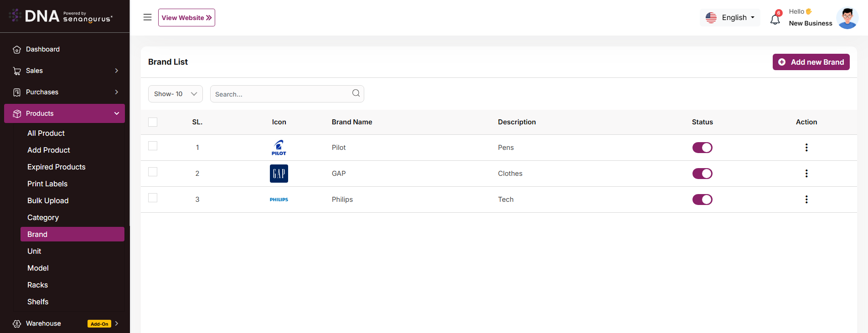
Task: Click the user profile avatar
Action: pos(847,18)
